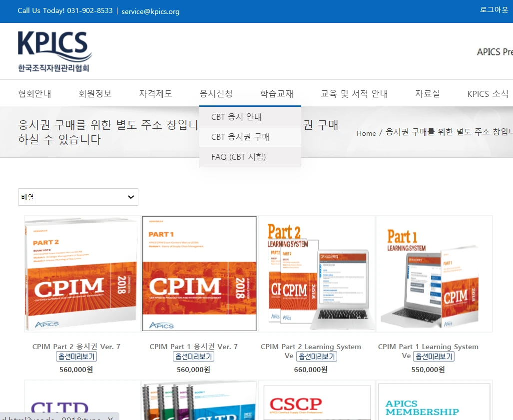513x420 pixels.
Task: Open the 자료실 menu
Action: click(x=428, y=93)
